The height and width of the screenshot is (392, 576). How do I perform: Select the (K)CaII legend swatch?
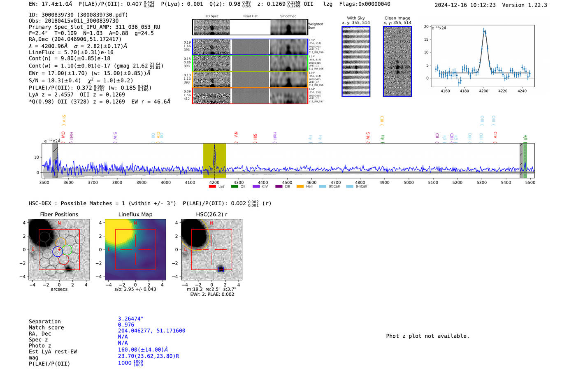point(322,186)
